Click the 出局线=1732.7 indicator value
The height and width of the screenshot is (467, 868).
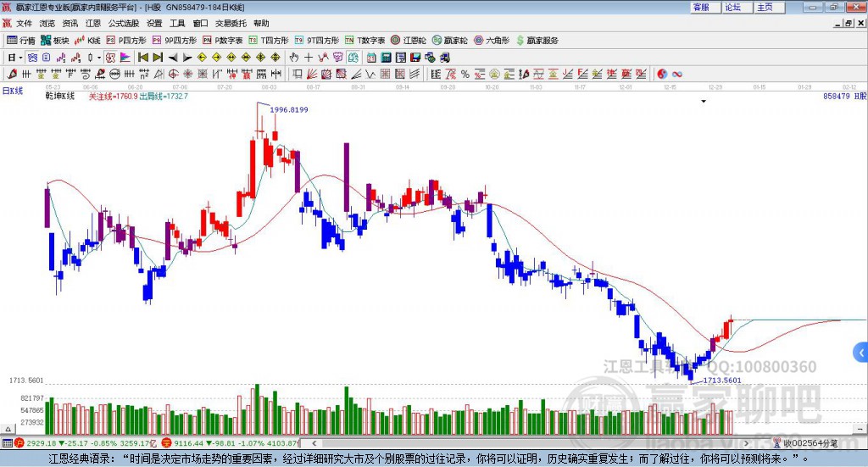pos(164,97)
